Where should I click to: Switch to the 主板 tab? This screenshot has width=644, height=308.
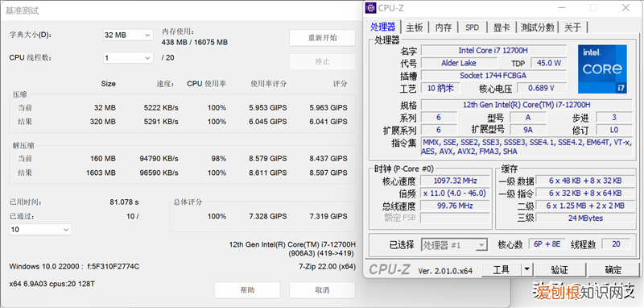pyautogui.click(x=414, y=27)
